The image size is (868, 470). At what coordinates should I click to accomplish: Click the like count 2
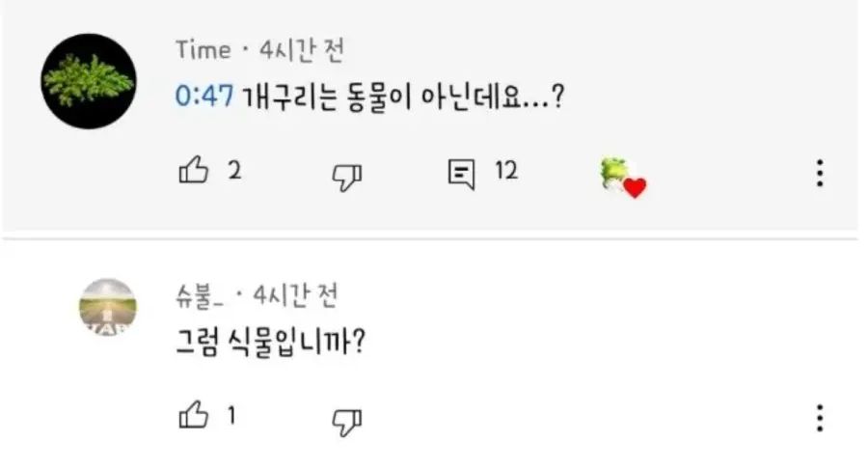(x=234, y=171)
